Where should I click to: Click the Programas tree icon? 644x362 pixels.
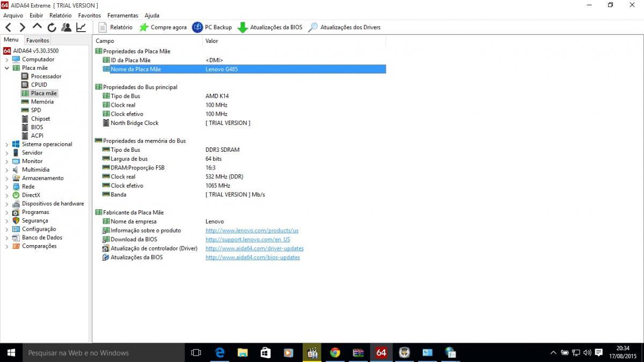(x=16, y=212)
